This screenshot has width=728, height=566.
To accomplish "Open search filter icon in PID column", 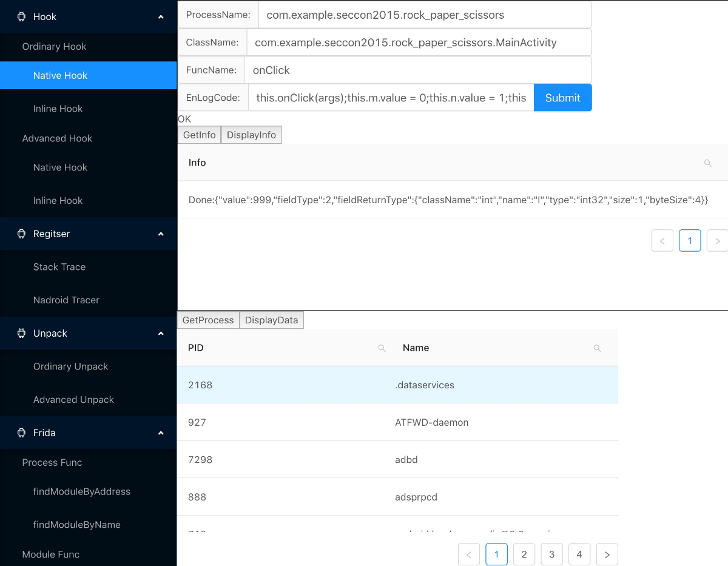I will tap(382, 348).
